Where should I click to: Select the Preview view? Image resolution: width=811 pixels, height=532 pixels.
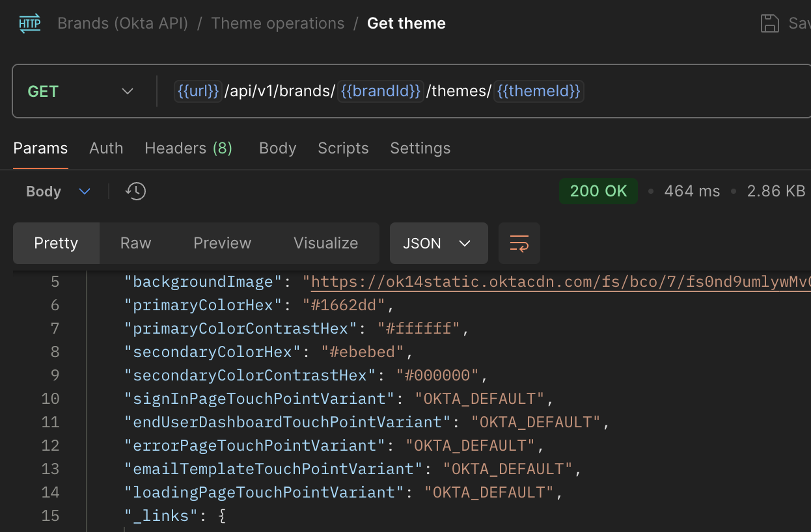click(x=222, y=243)
